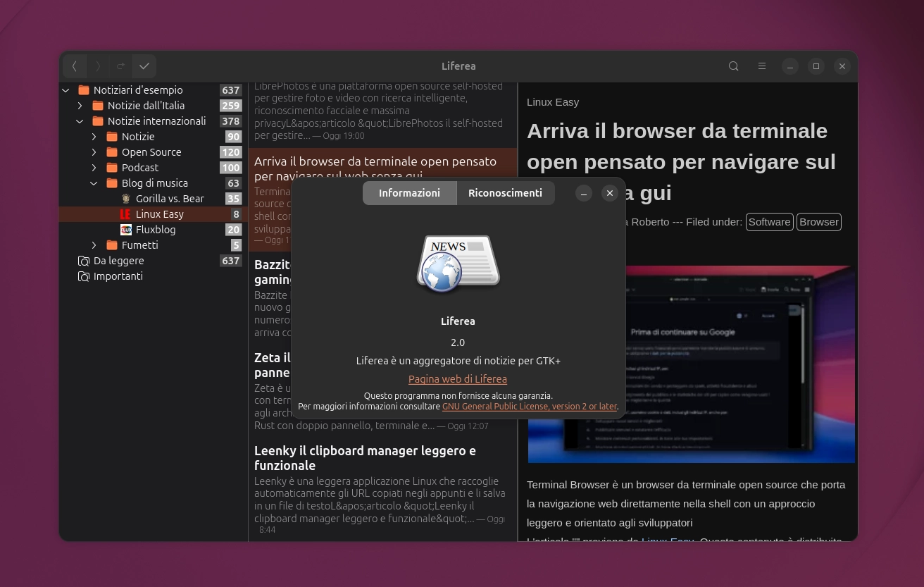Jump to next unread item via toolbar icon

pos(121,66)
